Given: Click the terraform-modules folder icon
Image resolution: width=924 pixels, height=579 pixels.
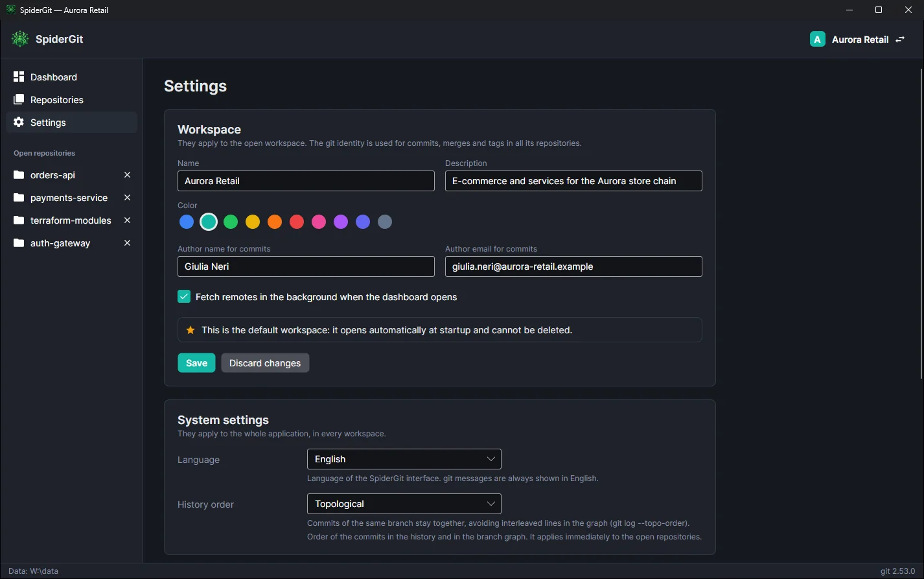Looking at the screenshot, I should 19,220.
